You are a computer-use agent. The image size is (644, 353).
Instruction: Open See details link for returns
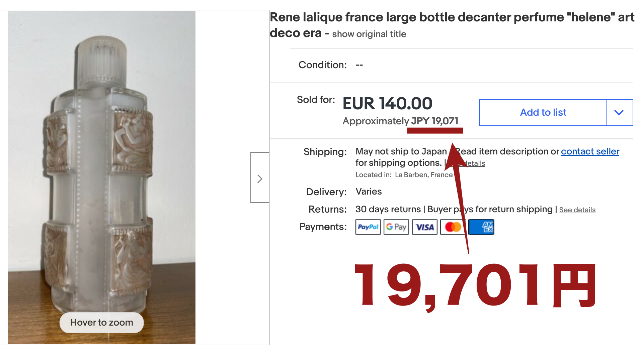[577, 210]
